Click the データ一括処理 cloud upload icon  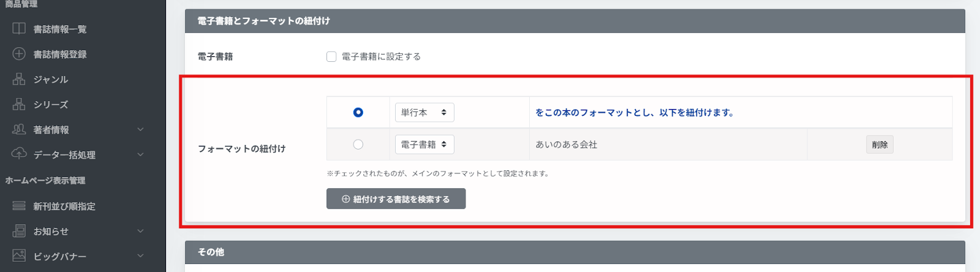(x=19, y=154)
